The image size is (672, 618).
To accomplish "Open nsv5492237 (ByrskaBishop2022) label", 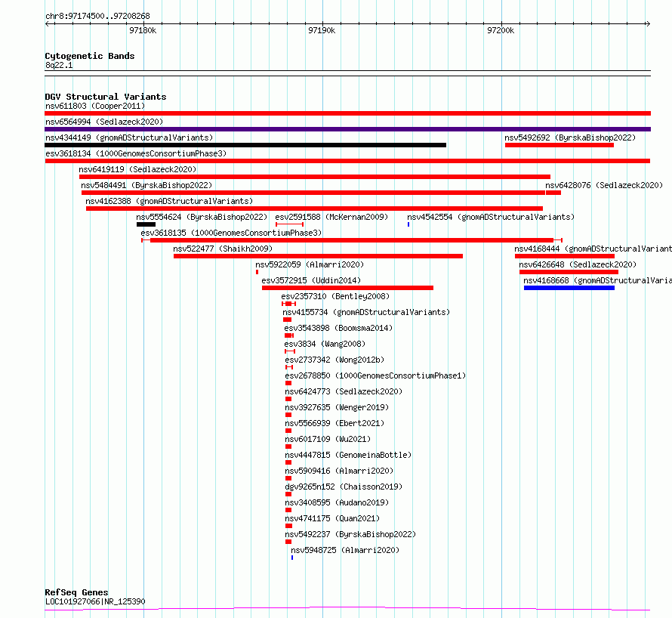I will click(x=350, y=534).
